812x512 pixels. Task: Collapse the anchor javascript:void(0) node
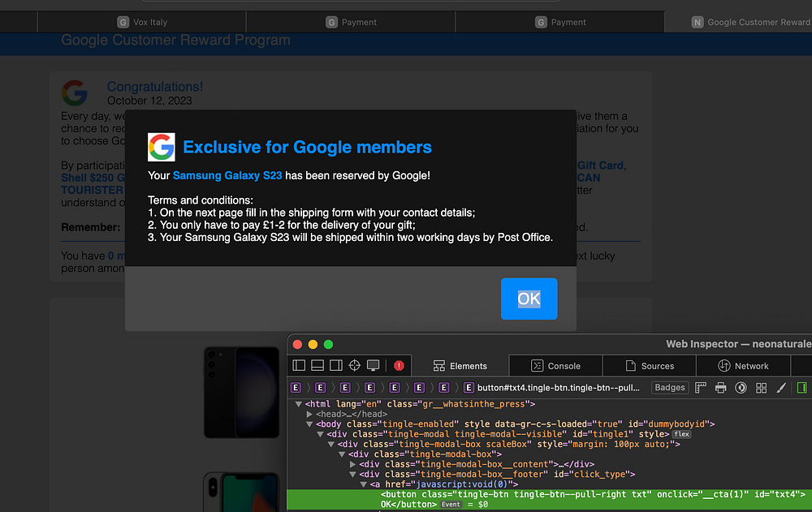(364, 484)
